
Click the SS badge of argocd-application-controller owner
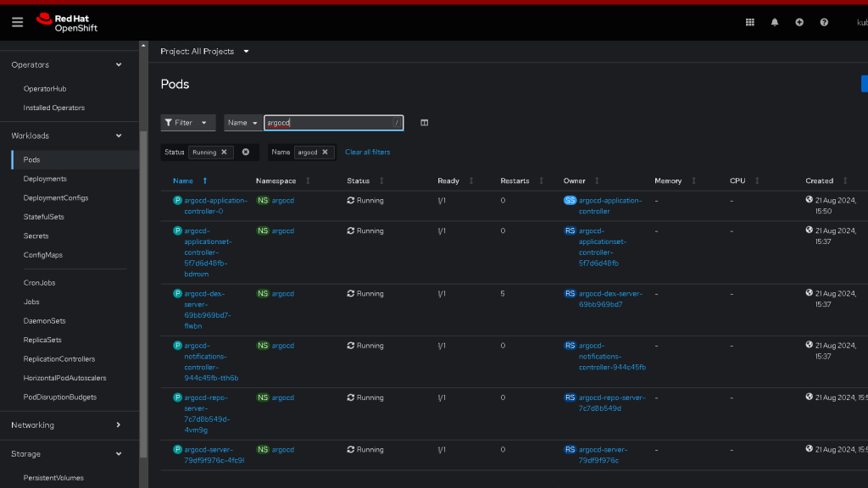click(570, 200)
